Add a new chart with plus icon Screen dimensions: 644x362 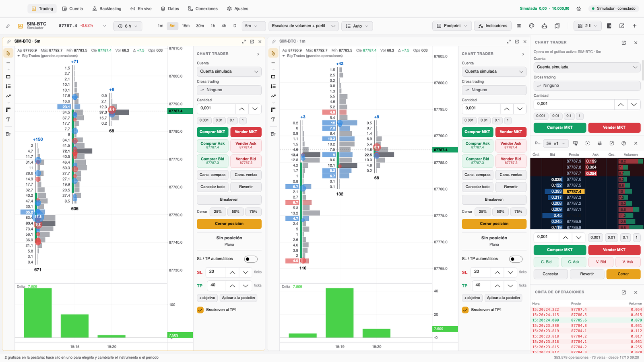(x=634, y=26)
